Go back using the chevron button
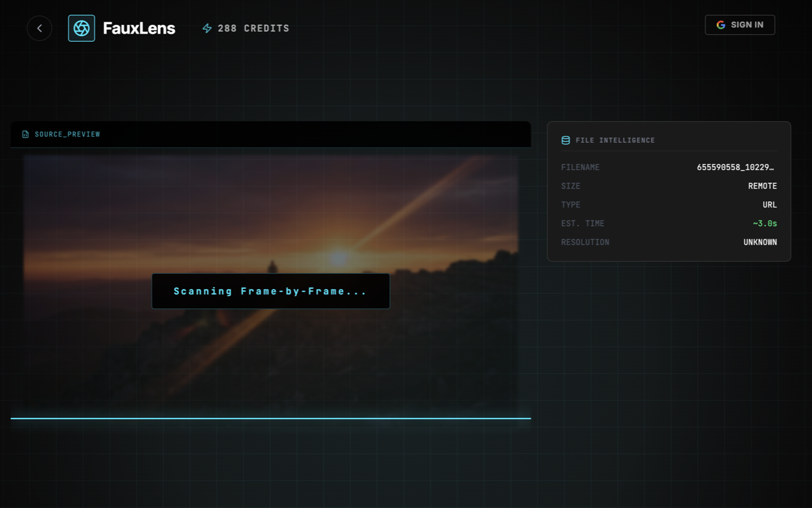Screen dimensions: 812x508 click(39, 28)
